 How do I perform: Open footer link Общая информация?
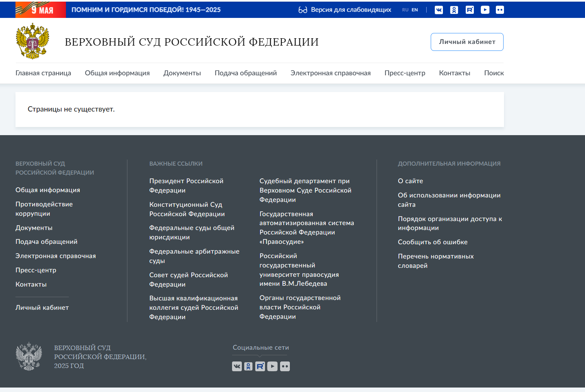pyautogui.click(x=48, y=190)
